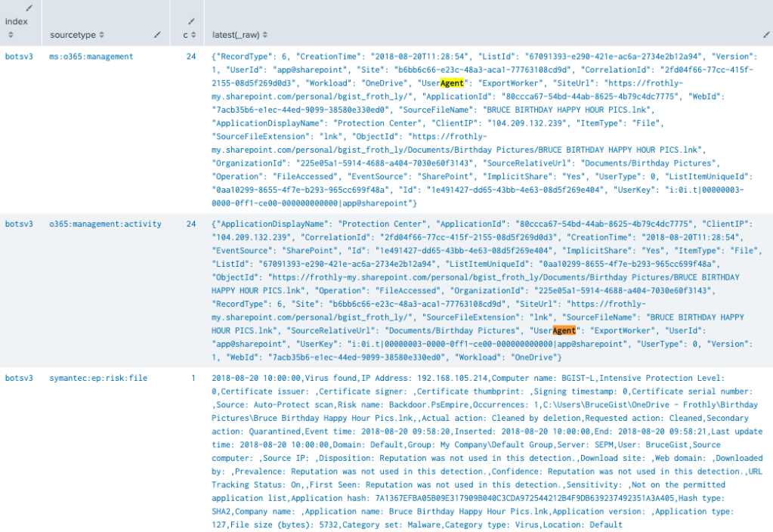This screenshot has width=773, height=532.
Task: Click the yellow highlighted Agent text
Action: tap(451, 83)
